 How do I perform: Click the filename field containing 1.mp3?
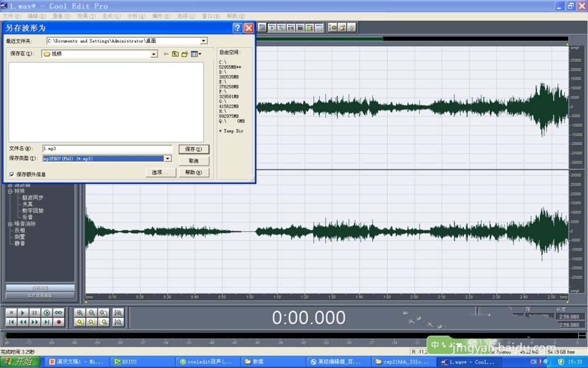(x=106, y=148)
